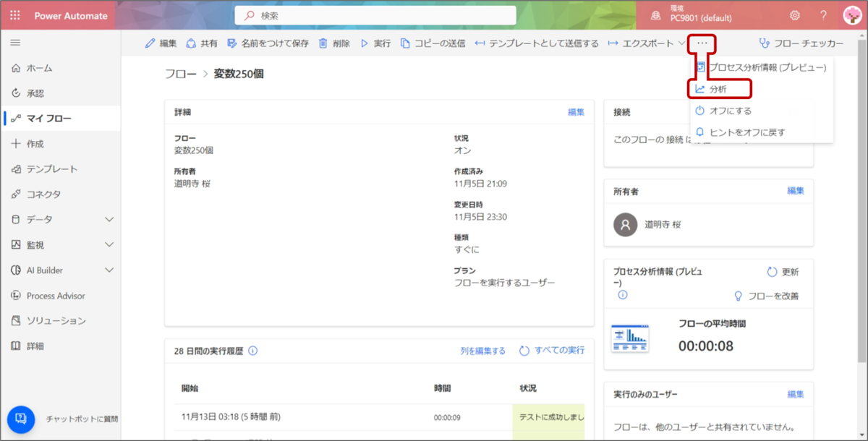Viewport: 868px width, 441px height.
Task: Click the process analytics chart thumbnail
Action: (630, 338)
